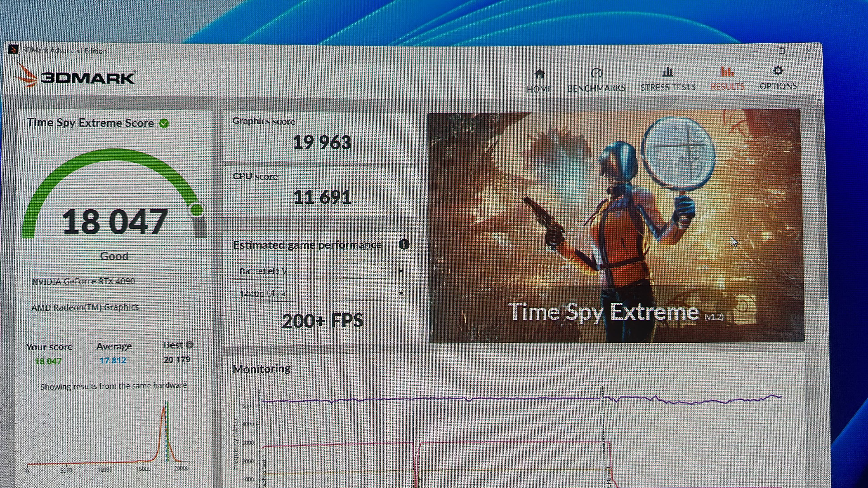Click the Home house icon
This screenshot has width=868, height=488.
click(x=540, y=74)
